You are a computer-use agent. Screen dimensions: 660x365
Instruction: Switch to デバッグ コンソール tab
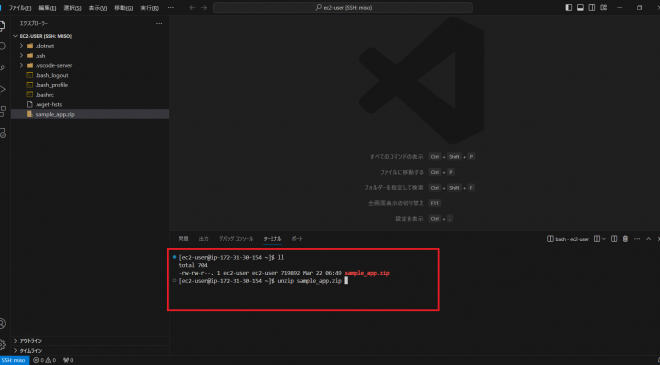236,239
